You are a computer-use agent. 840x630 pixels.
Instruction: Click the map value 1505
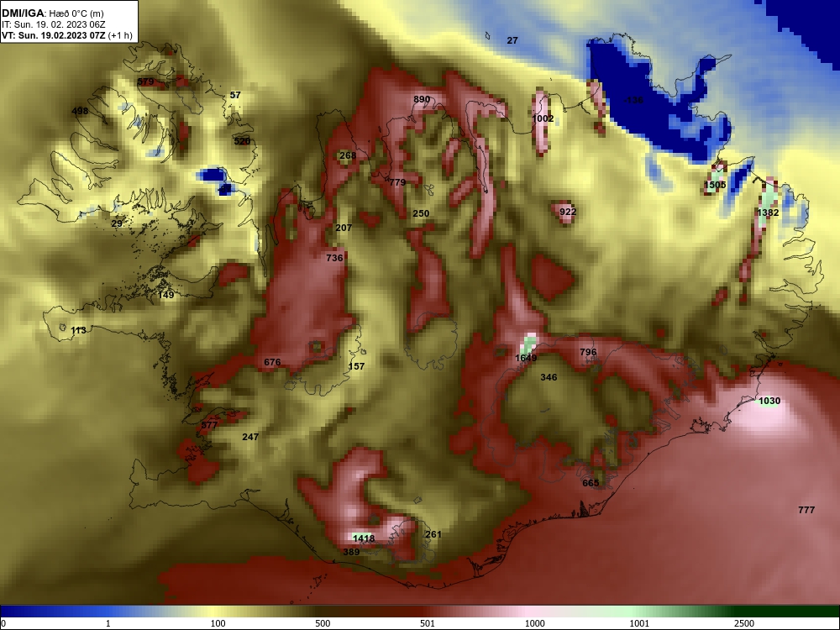[715, 185]
